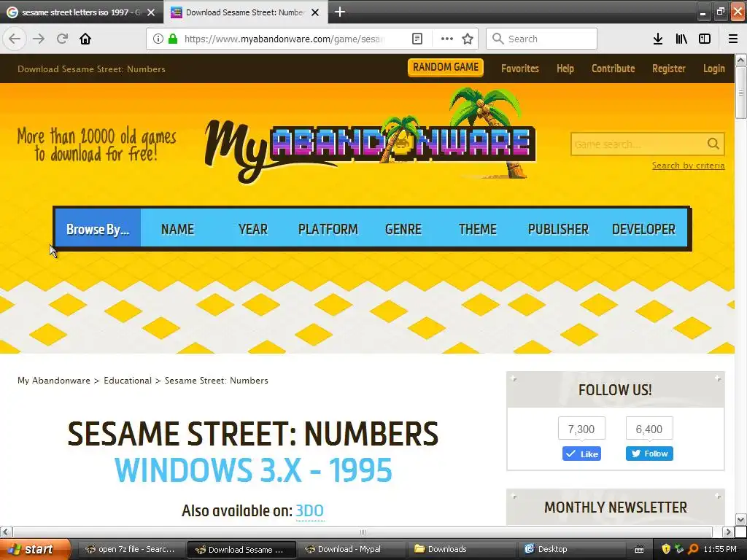This screenshot has width=747, height=560.
Task: Click the taskbar clock showing 11:55 PM
Action: 720,549
